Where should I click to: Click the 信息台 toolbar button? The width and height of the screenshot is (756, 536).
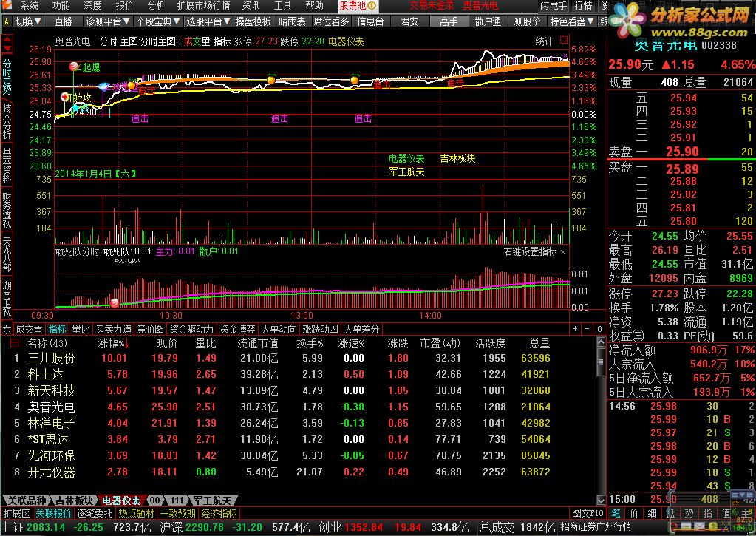point(371,21)
